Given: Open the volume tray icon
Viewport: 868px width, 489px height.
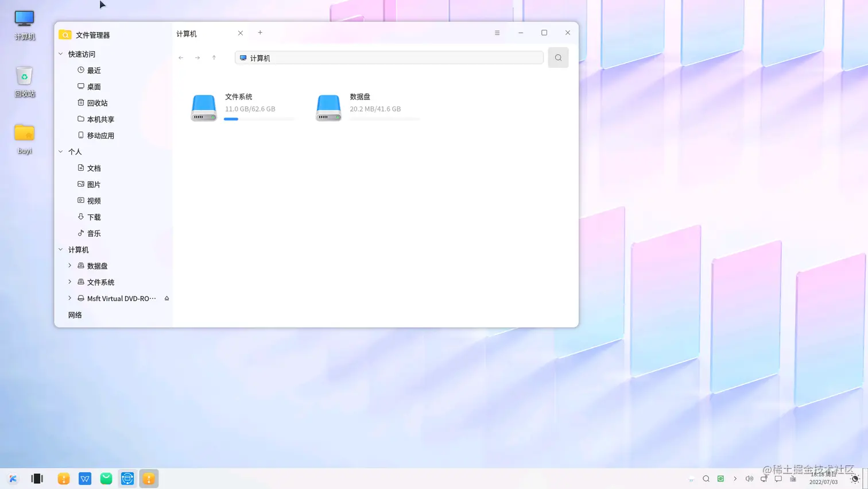Looking at the screenshot, I should pyautogui.click(x=749, y=479).
